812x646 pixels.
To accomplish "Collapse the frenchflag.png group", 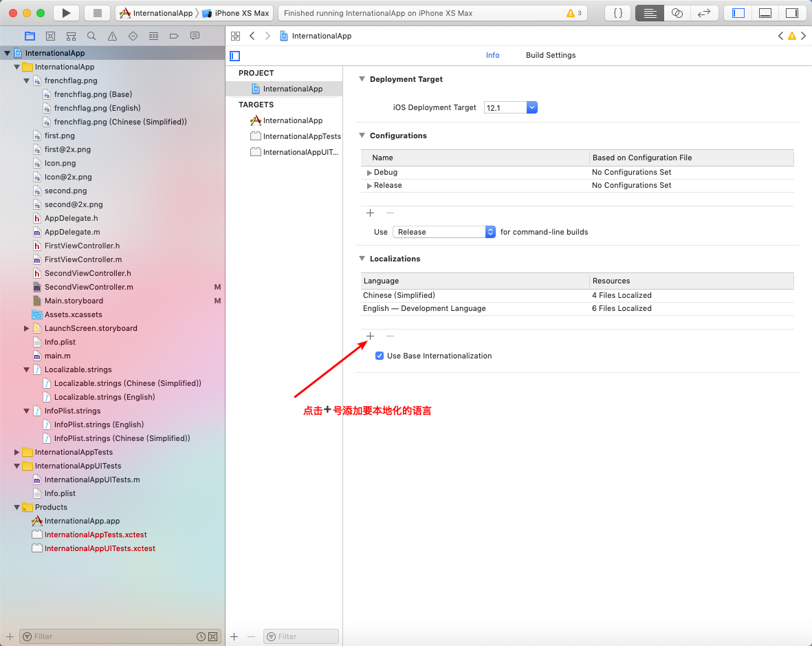I will point(26,80).
